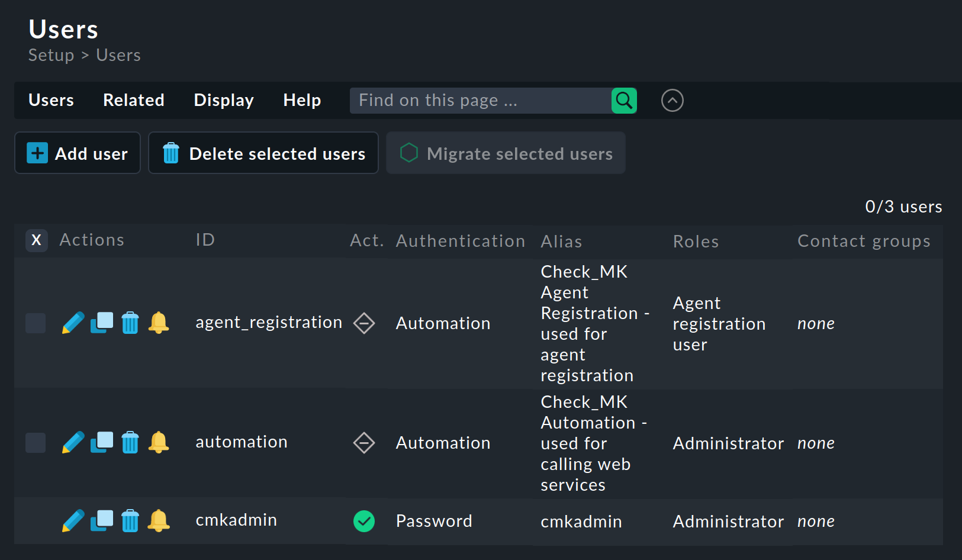Click Automation authentication in agent_registration row
The height and width of the screenshot is (560, 962).
pyautogui.click(x=443, y=323)
